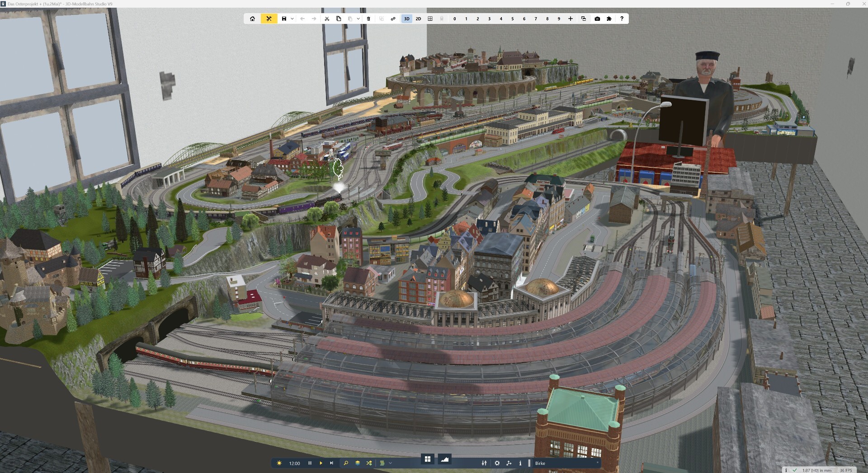868x473 pixels.
Task: Expand the save options dropdown arrow
Action: [292, 19]
